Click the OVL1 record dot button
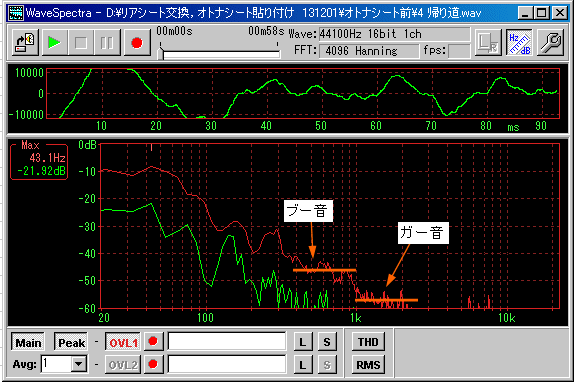Viewport: 574px width, 382px height. (x=153, y=342)
